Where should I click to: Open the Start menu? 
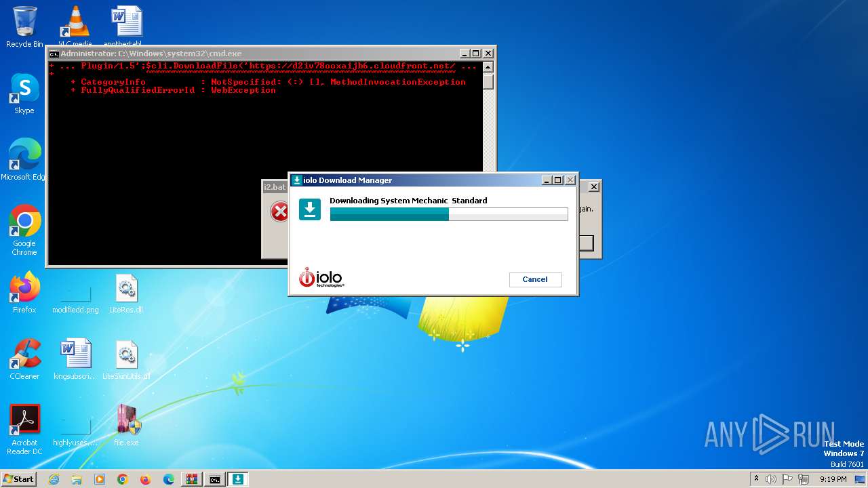pyautogui.click(x=18, y=479)
